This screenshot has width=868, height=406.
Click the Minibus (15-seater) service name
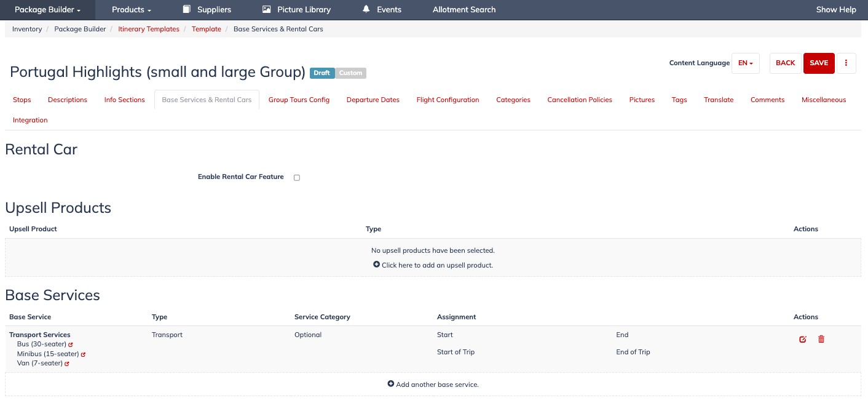pos(48,354)
